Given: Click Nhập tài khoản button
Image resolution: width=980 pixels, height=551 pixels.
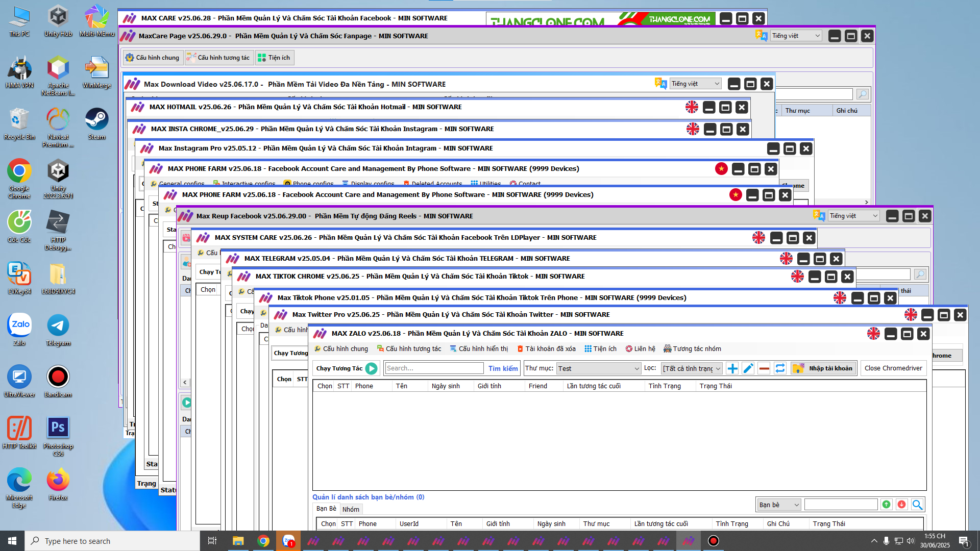Looking at the screenshot, I should pyautogui.click(x=824, y=368).
